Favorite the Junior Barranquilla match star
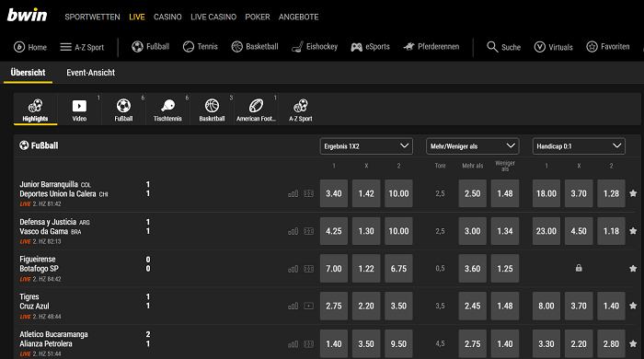The width and height of the screenshot is (644, 359). (x=633, y=193)
